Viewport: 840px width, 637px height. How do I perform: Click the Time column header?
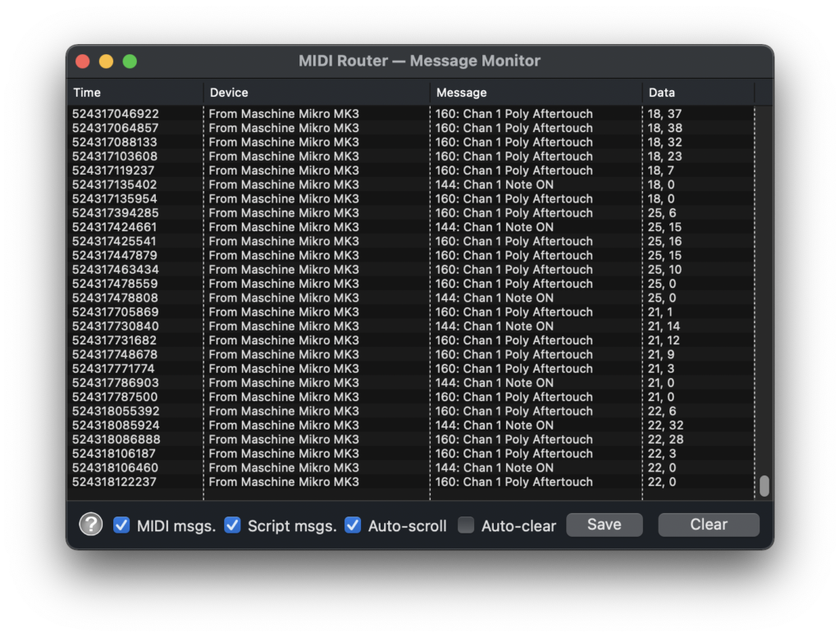click(x=135, y=93)
